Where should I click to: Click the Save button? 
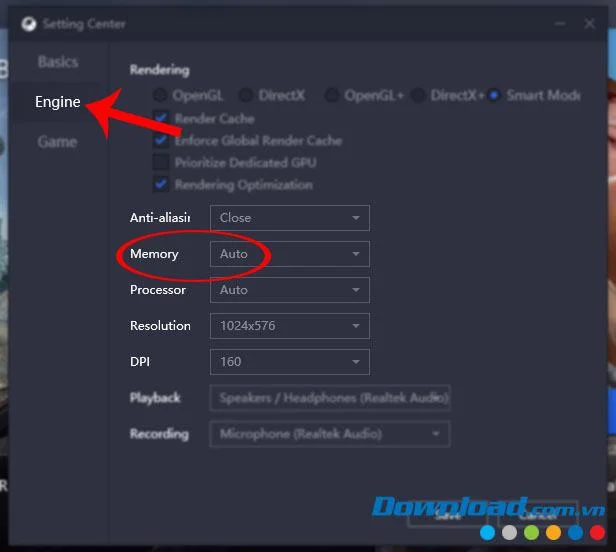point(448,515)
